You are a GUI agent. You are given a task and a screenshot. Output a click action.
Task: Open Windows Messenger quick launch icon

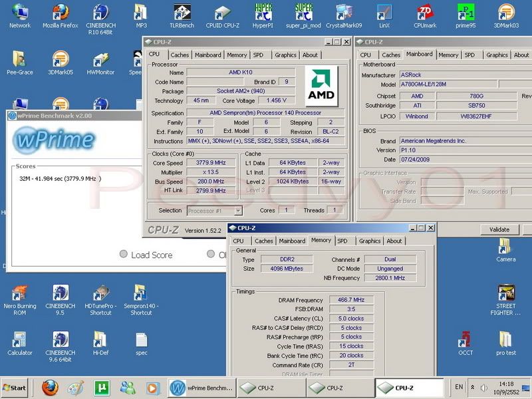128,388
